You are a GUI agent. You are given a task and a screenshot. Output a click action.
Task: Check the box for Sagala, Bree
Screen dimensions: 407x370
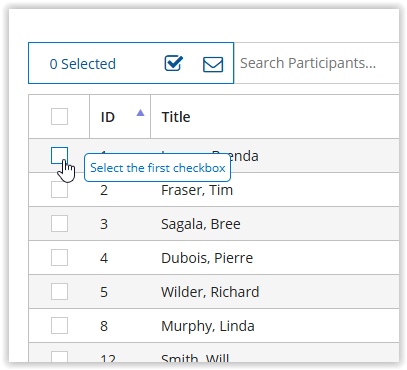pyautogui.click(x=59, y=223)
